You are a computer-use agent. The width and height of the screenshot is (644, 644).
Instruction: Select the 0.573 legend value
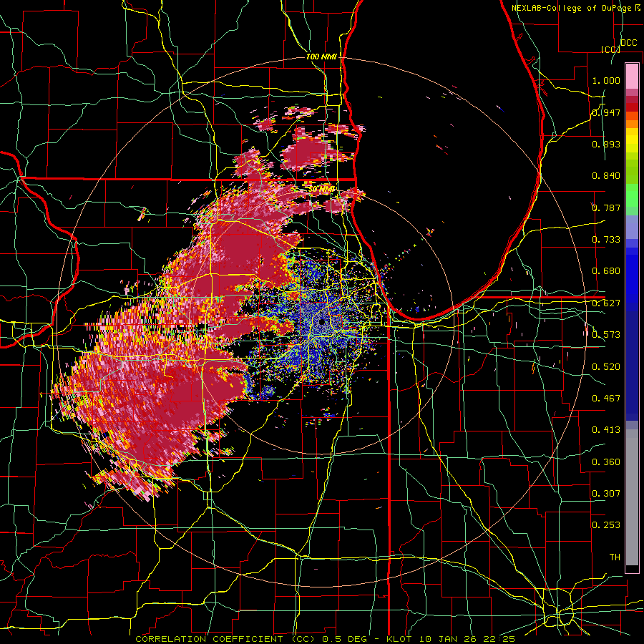click(x=606, y=335)
